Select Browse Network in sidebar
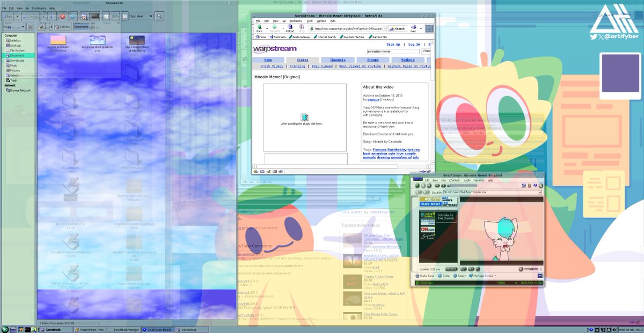Viewport: 644px width, 333px height. (18, 90)
